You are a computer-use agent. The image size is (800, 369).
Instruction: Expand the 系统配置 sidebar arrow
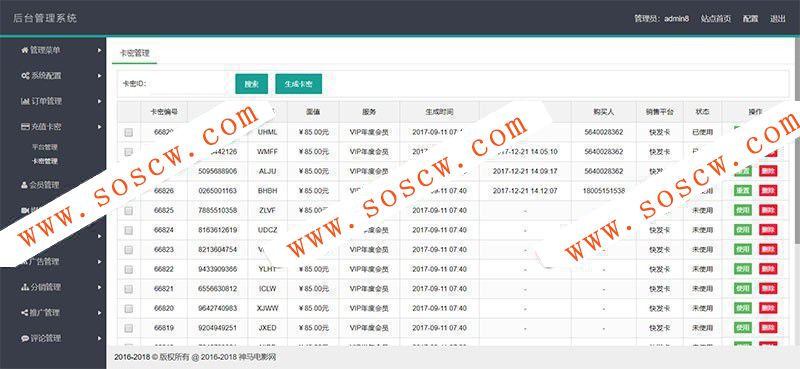(99, 76)
